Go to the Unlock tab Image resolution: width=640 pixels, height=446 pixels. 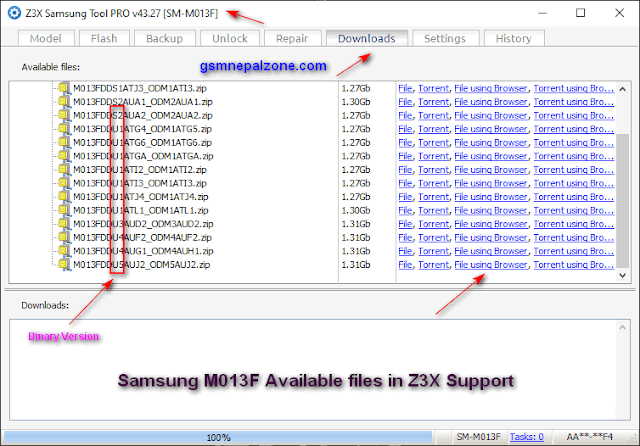230,38
